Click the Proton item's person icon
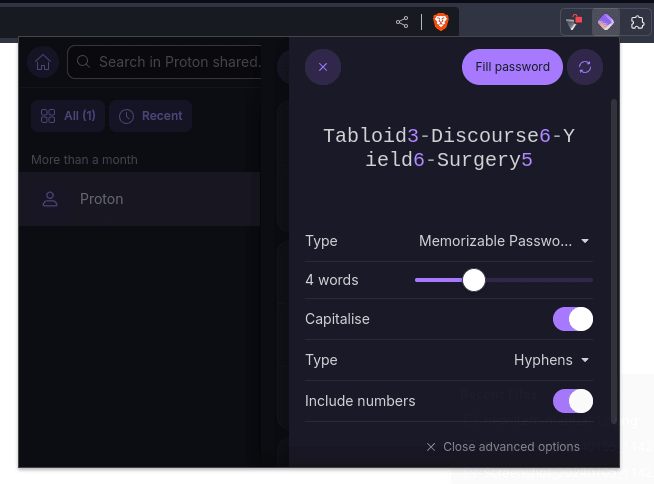The image size is (654, 484). [50, 199]
